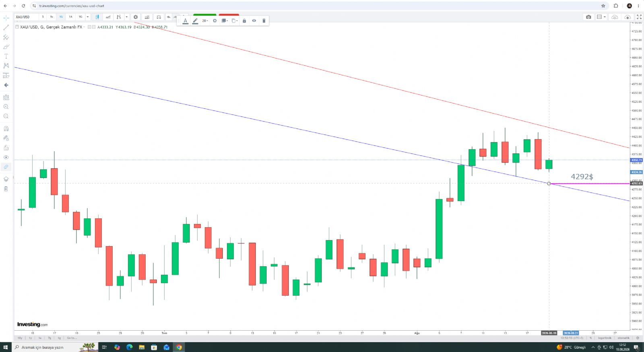The image size is (644, 352).
Task: Select the trend line drawing tool
Action: [6, 27]
